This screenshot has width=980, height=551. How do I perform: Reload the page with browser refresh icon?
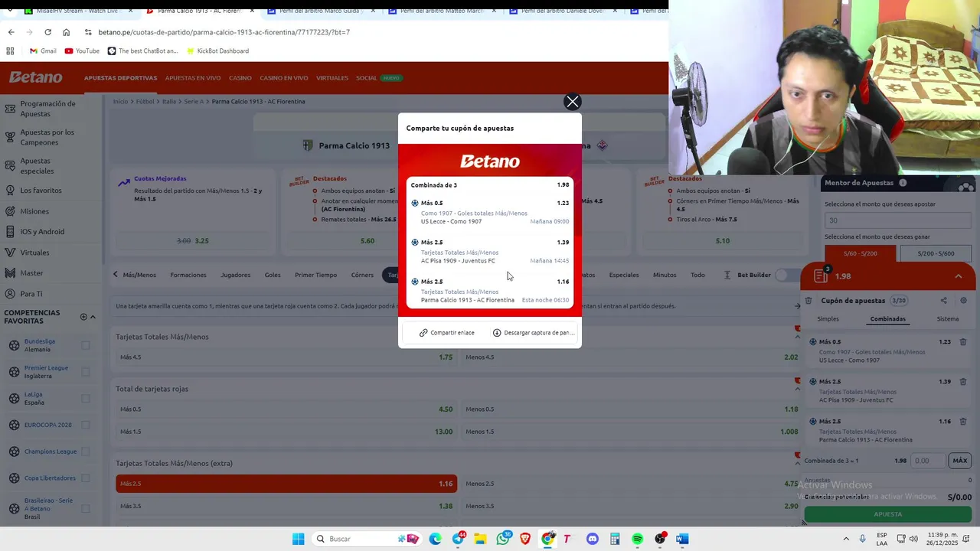click(x=47, y=32)
